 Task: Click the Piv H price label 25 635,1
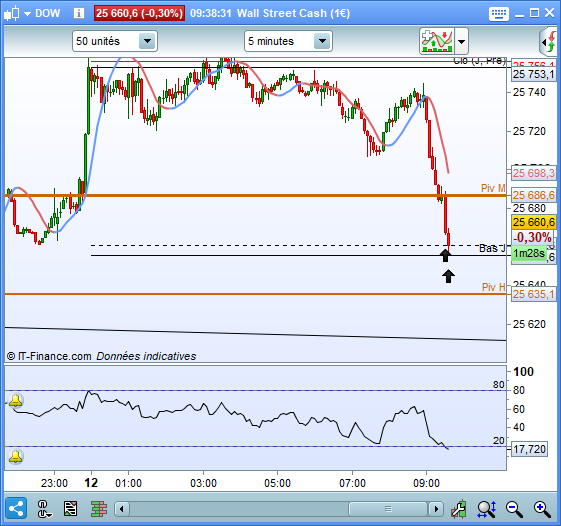coord(533,294)
